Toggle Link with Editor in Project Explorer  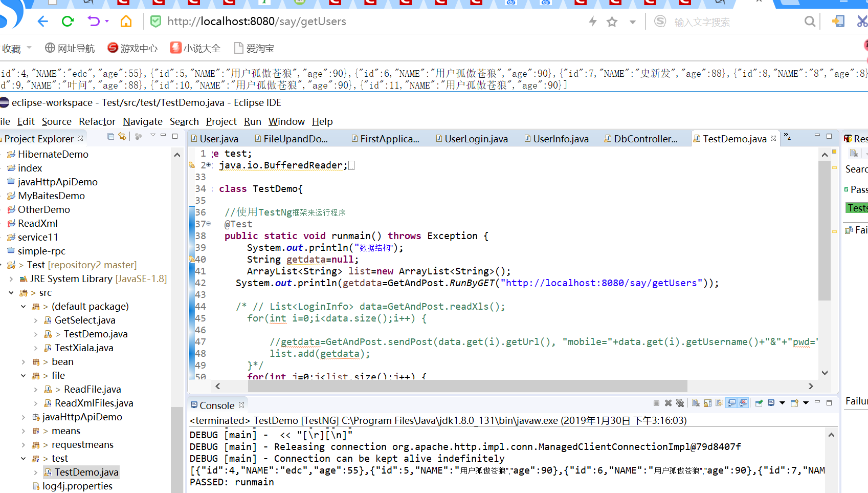(x=122, y=137)
